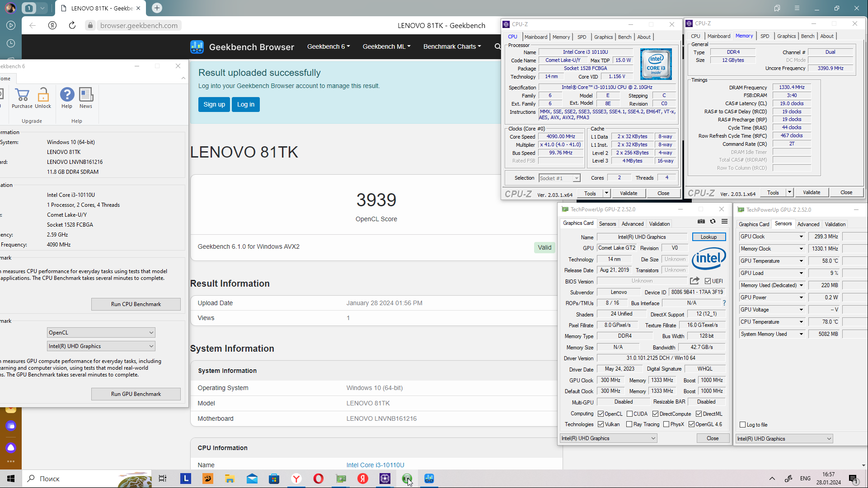Switch to Sensors tab in left GPU-Z window

[607, 223]
